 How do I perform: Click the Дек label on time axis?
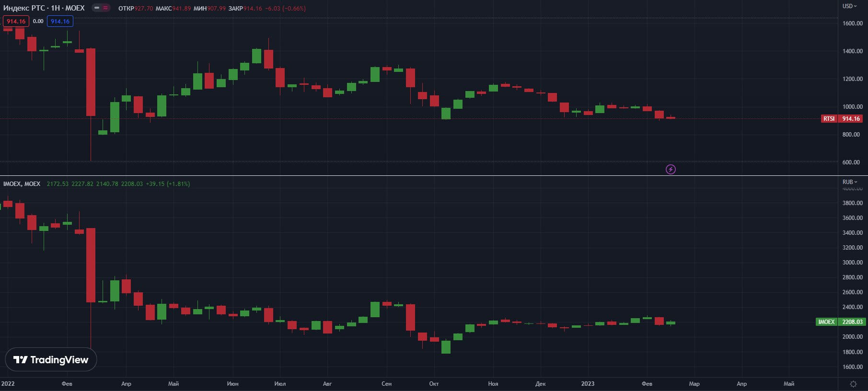click(x=540, y=384)
